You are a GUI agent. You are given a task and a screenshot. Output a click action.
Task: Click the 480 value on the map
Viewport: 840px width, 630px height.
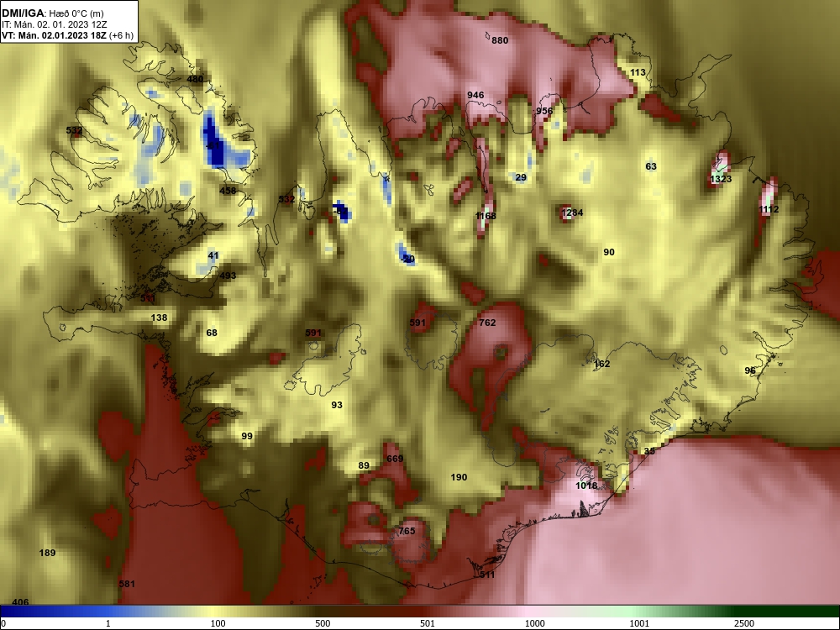tap(195, 79)
